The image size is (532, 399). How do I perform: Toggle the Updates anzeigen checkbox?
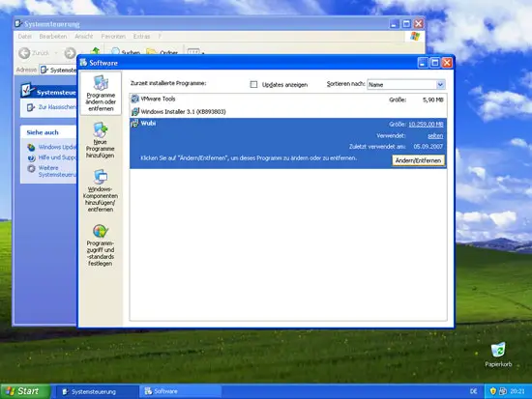coord(253,84)
